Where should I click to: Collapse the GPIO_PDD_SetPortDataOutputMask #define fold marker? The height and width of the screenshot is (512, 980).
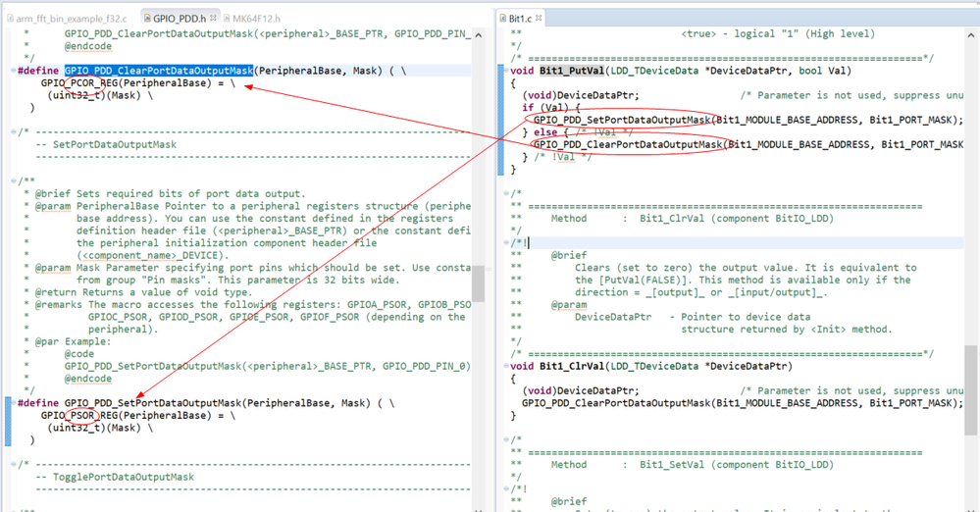click(x=14, y=403)
